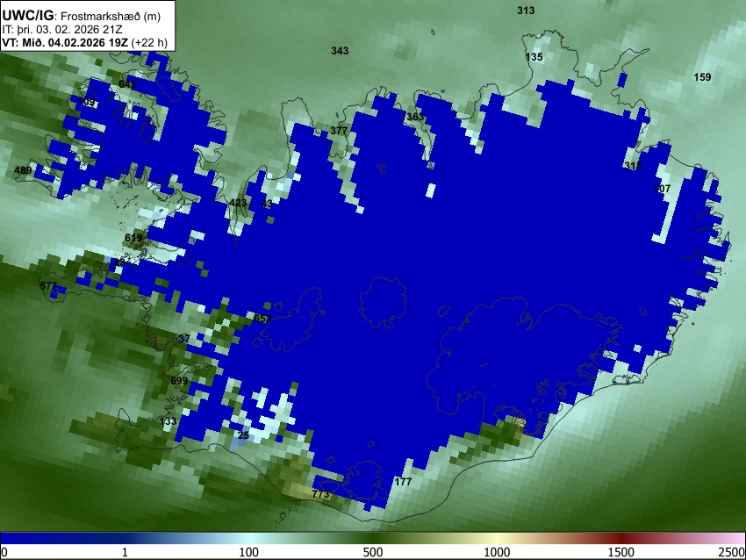Select the station value 577
746x560 pixels.
coord(48,286)
